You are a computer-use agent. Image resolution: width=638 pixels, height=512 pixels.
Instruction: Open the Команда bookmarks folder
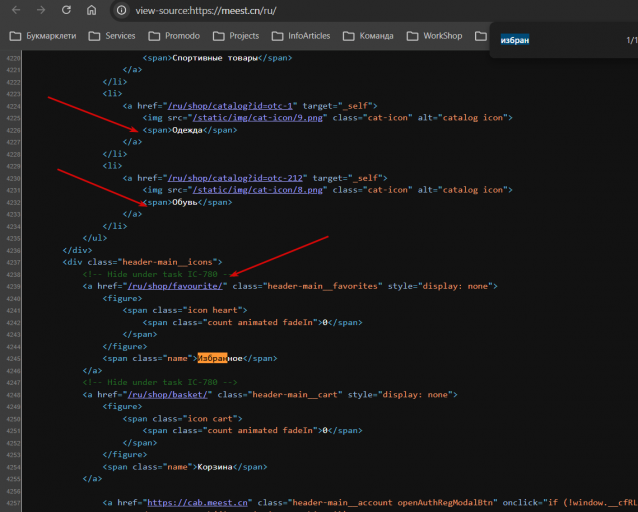click(x=368, y=36)
